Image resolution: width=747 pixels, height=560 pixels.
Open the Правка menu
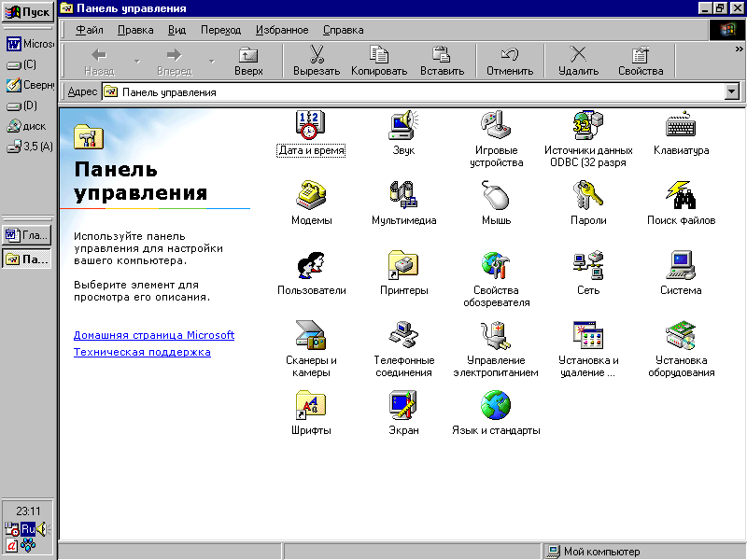tap(135, 30)
